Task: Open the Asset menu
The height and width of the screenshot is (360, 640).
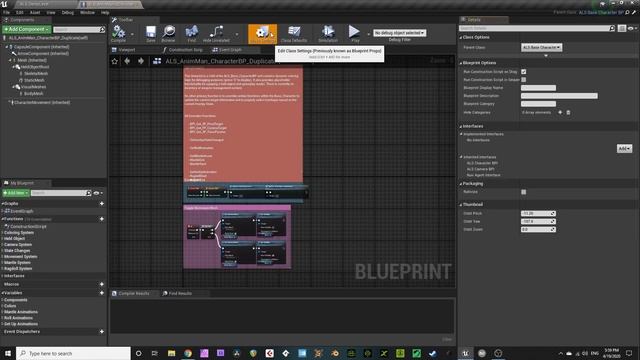Action: [35, 13]
